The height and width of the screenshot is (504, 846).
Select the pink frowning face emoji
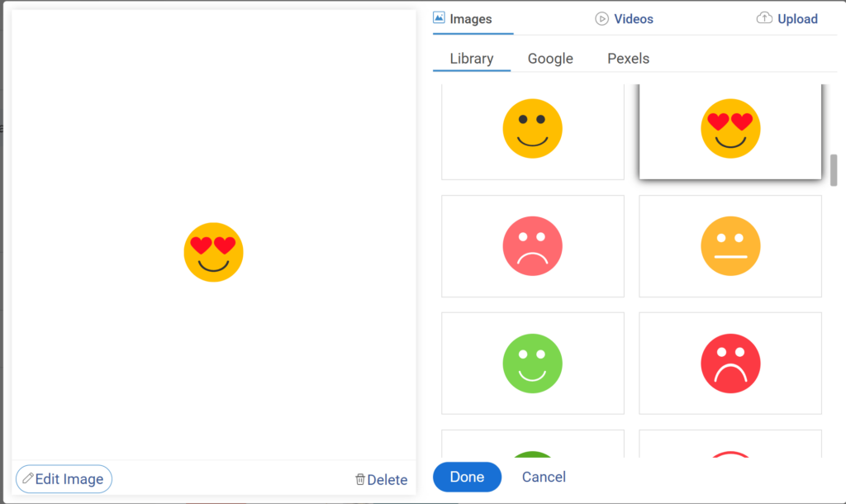532,245
